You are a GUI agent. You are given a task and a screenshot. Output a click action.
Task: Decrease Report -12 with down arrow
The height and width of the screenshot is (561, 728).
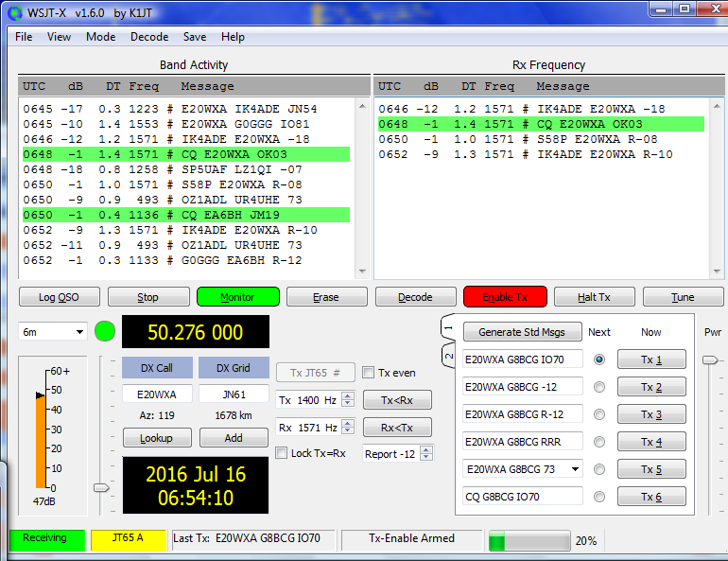click(x=425, y=457)
